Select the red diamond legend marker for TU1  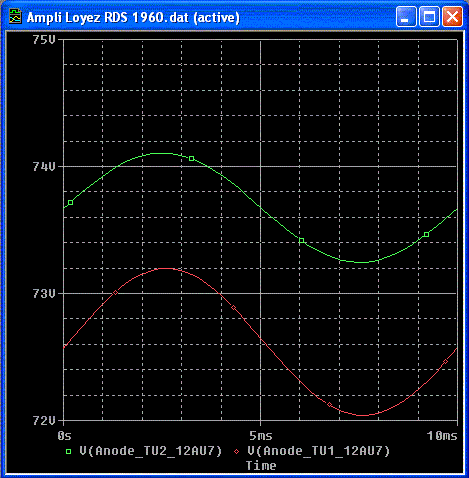tap(236, 452)
